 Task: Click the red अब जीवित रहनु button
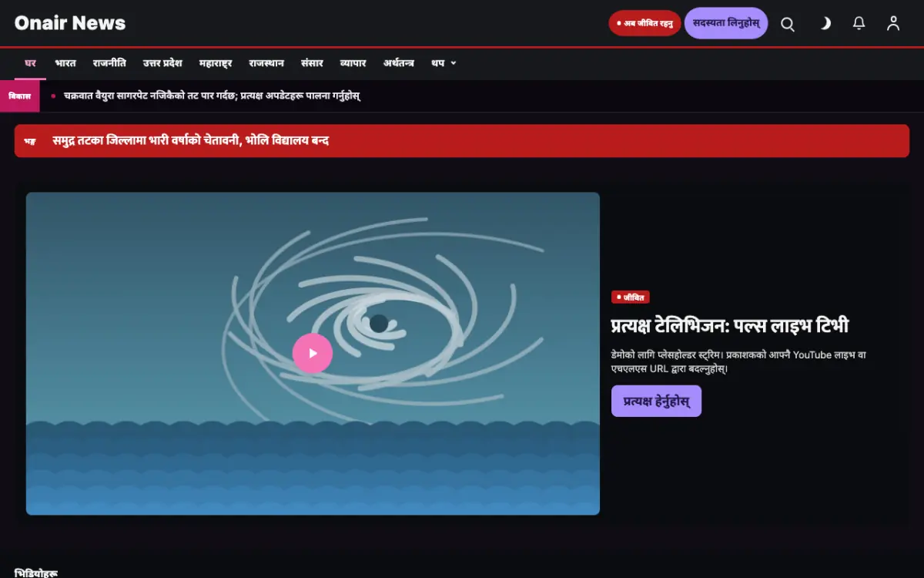[x=644, y=23]
